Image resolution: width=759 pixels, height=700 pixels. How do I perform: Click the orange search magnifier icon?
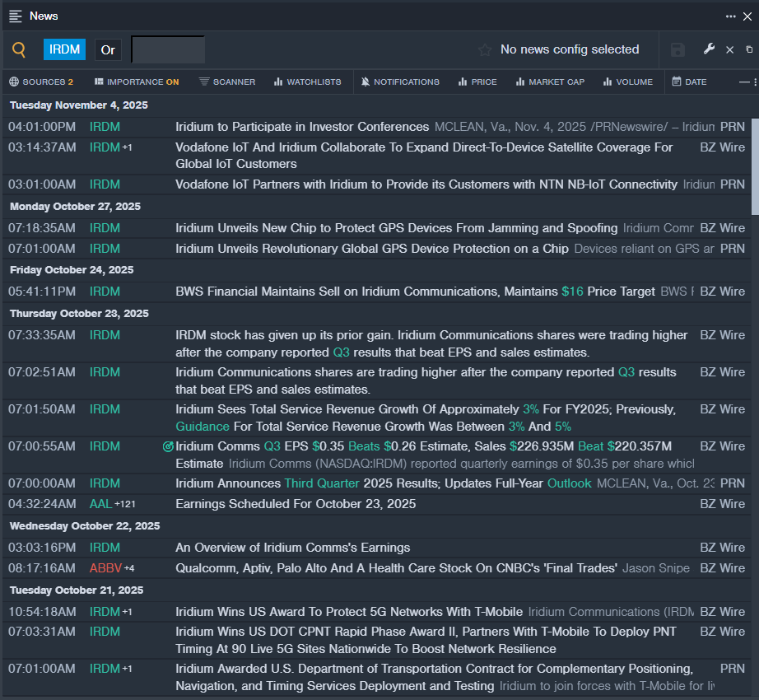[18, 49]
